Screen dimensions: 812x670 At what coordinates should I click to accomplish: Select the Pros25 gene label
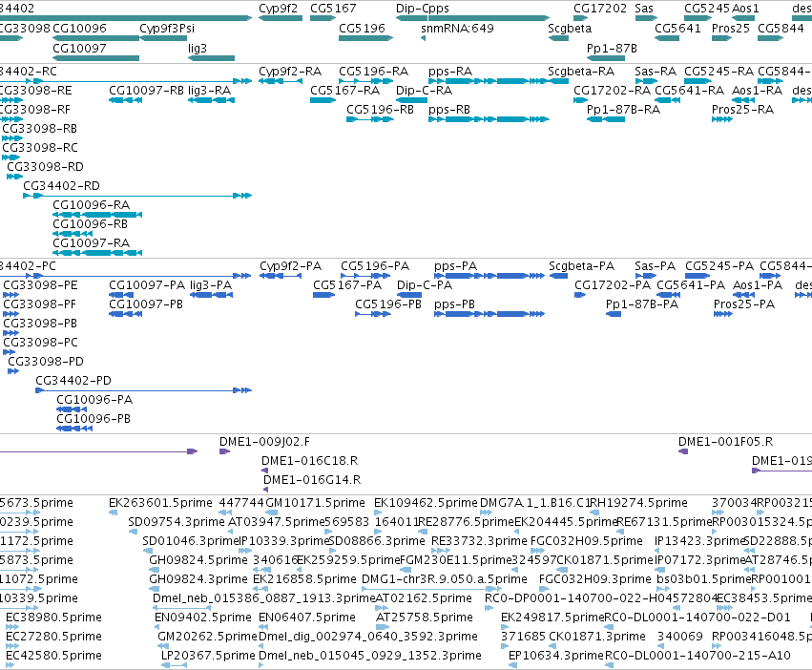click(730, 28)
